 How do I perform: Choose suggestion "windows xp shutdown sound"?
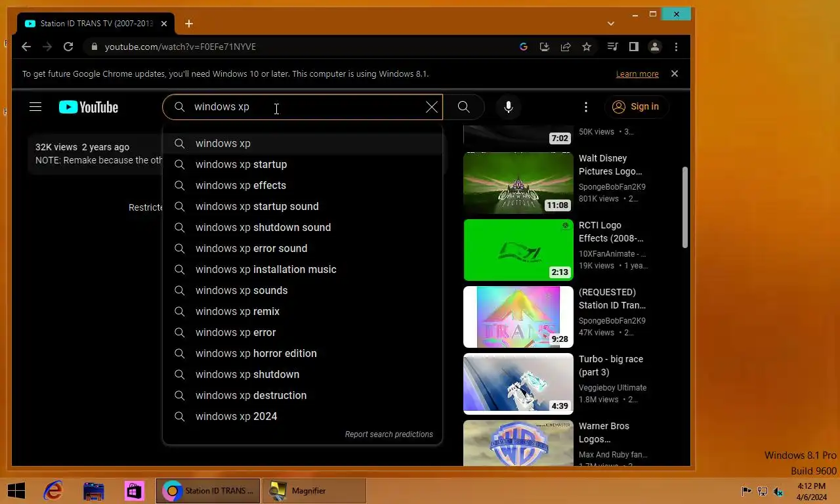(x=302, y=227)
